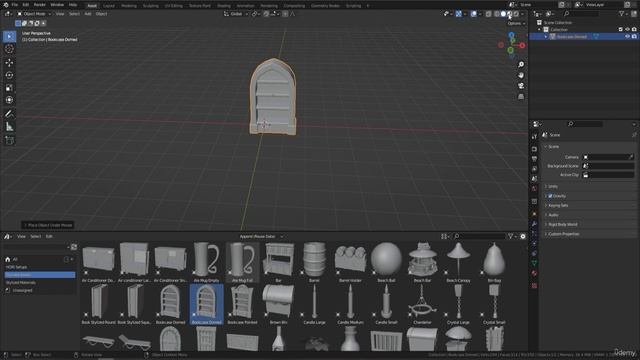Switch to the Layout workspace tab
640x360 pixels.
(x=109, y=6)
